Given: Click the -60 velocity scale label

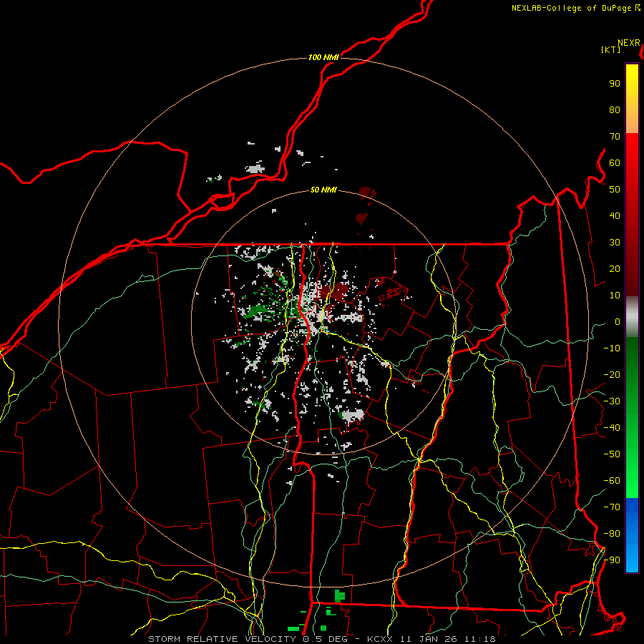Looking at the screenshot, I should click(612, 481).
